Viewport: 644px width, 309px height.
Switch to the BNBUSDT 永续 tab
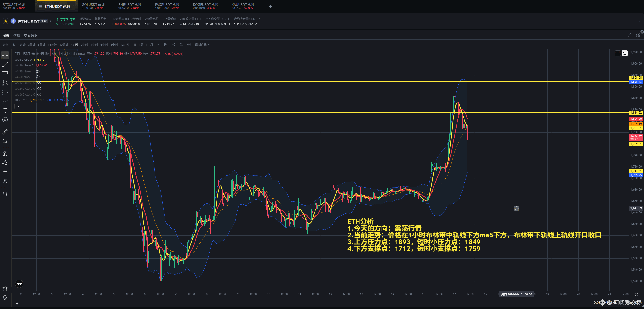point(130,6)
